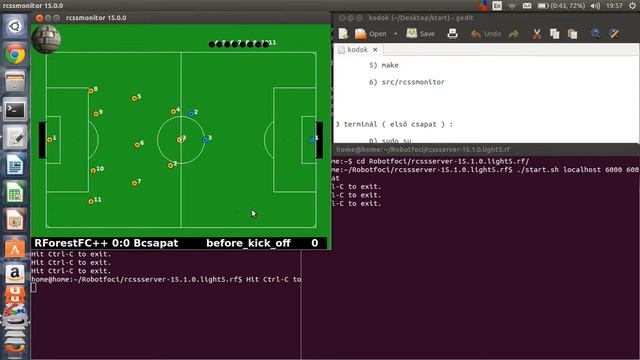Click the rcssmonitor 15.0.0 title bar

(x=181, y=18)
